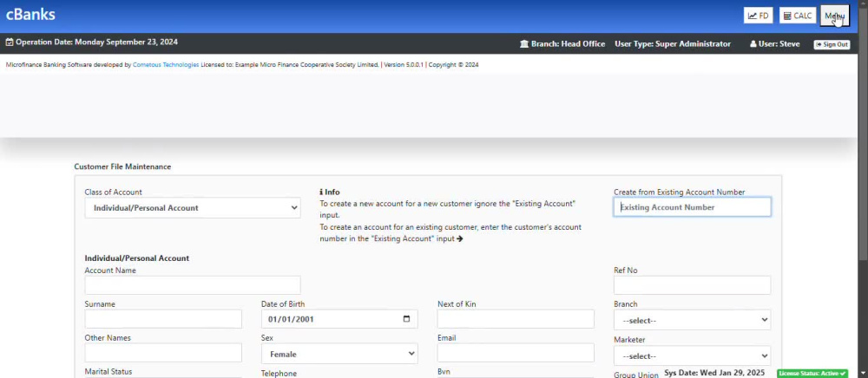Screen dimensions: 868x378
Task: Click the "Customer File Maintenance" heading
Action: click(x=122, y=166)
